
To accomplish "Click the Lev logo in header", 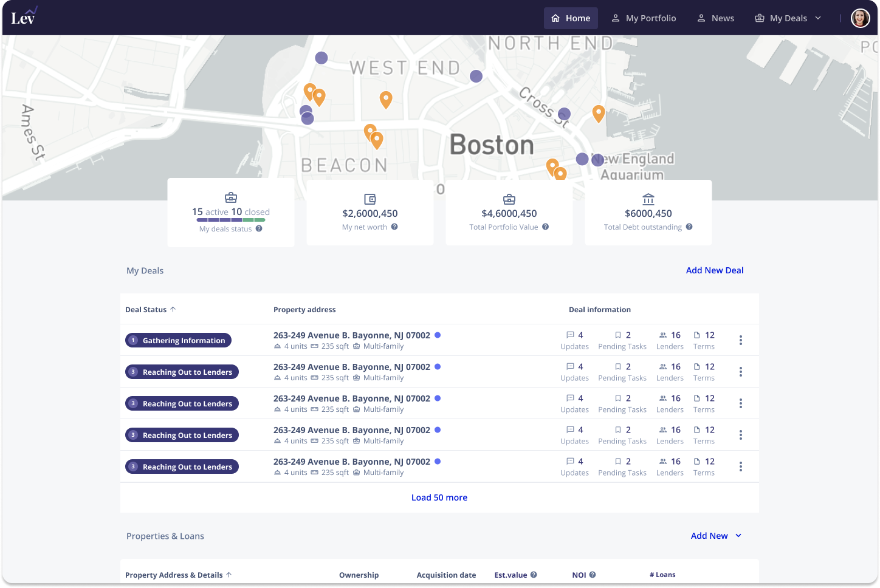I will click(24, 17).
